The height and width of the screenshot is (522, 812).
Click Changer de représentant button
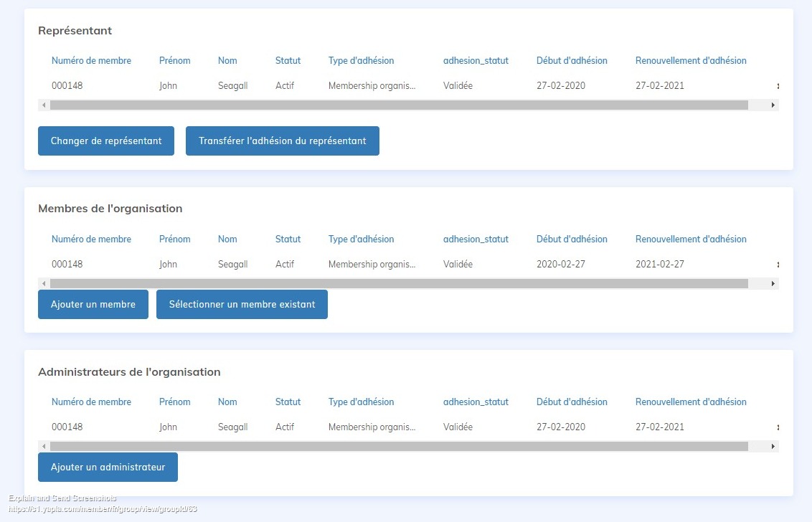(x=106, y=141)
